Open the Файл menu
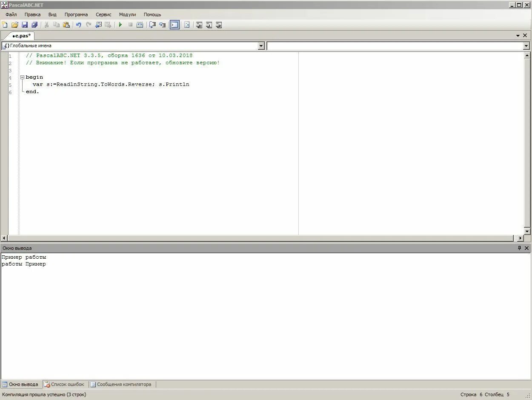The image size is (532, 400). pyautogui.click(x=11, y=14)
